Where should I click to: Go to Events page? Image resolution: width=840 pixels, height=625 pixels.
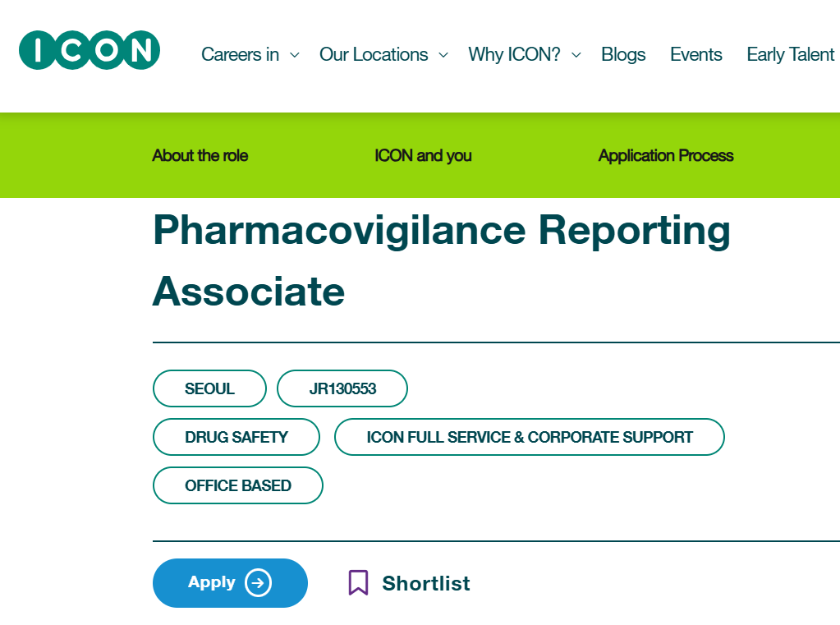[695, 55]
